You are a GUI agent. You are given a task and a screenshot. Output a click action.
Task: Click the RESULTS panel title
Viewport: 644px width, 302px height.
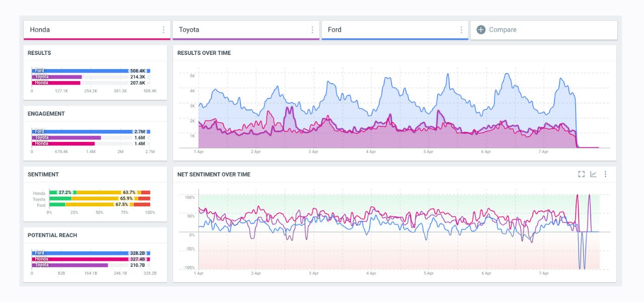(39, 53)
